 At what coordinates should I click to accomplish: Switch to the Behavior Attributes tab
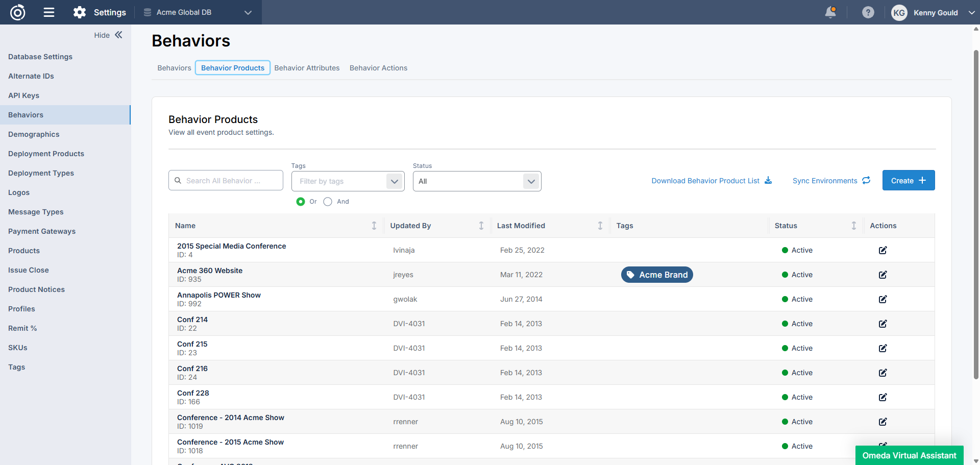coord(307,68)
